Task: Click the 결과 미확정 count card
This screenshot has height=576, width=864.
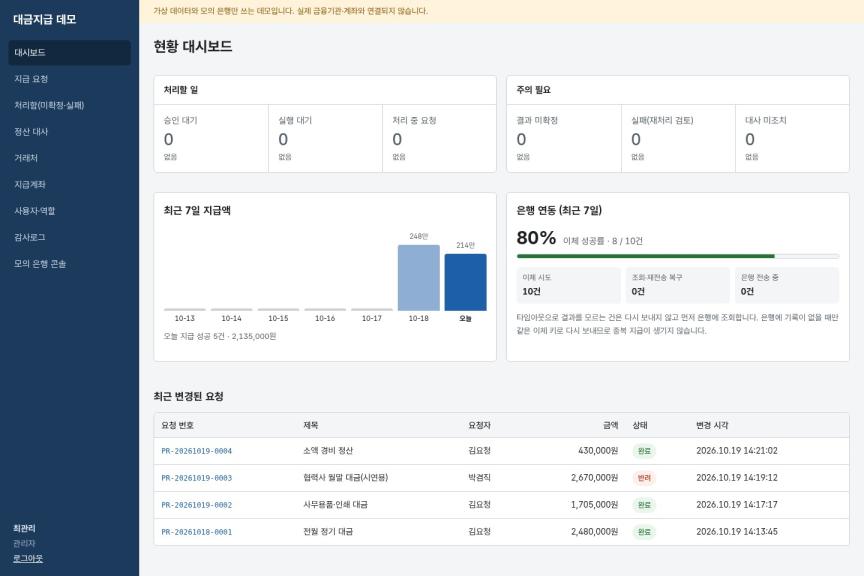Action: 564,138
